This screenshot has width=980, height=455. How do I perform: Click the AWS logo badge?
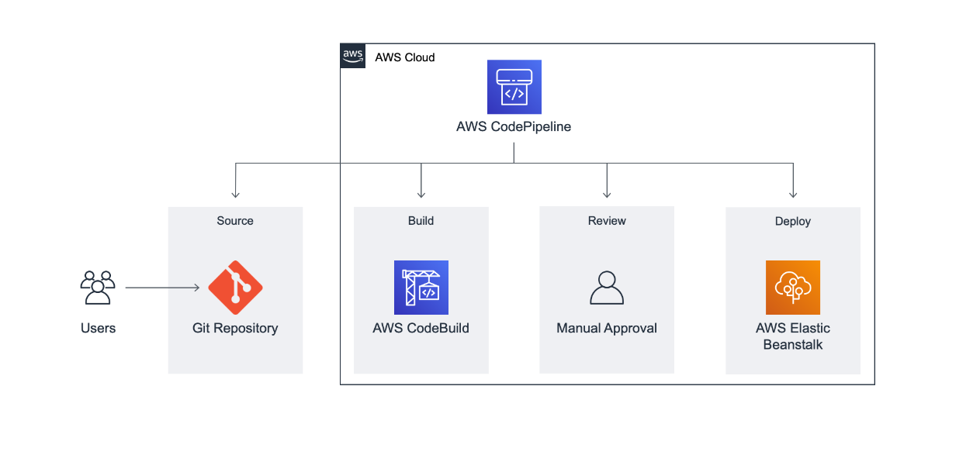tap(353, 57)
